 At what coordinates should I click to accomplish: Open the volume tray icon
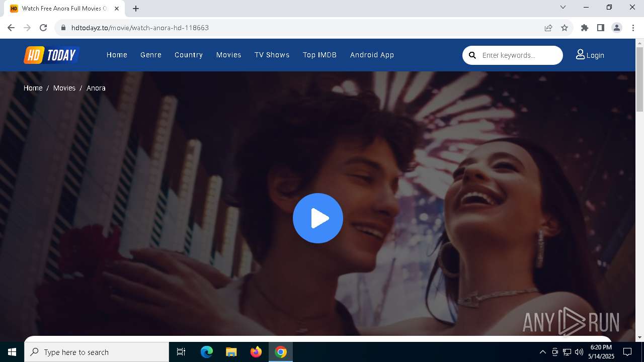coord(579,352)
